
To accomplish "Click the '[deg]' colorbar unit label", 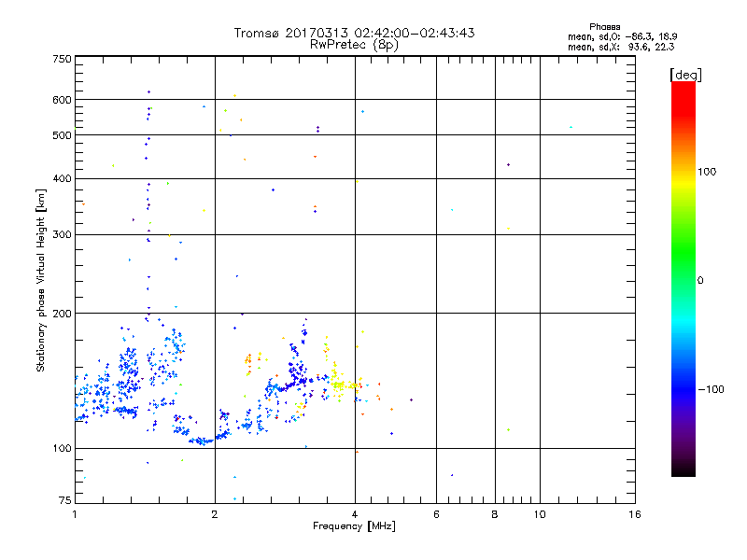I will pyautogui.click(x=685, y=75).
